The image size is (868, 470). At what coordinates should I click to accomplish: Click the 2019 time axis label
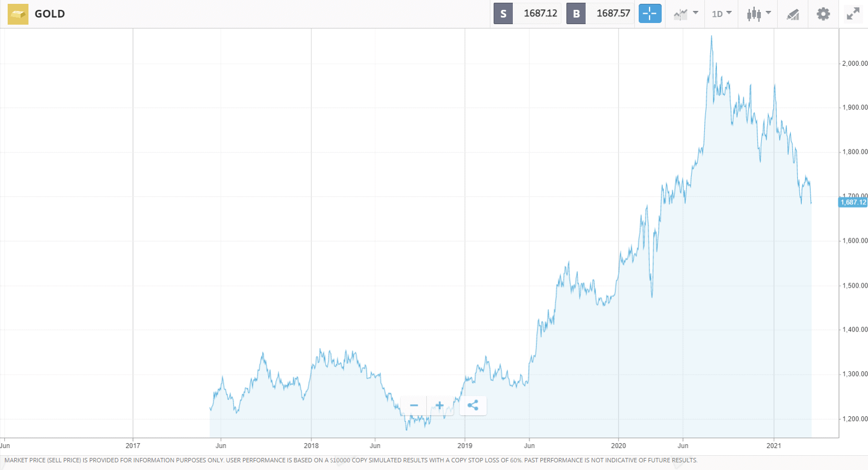(x=465, y=445)
